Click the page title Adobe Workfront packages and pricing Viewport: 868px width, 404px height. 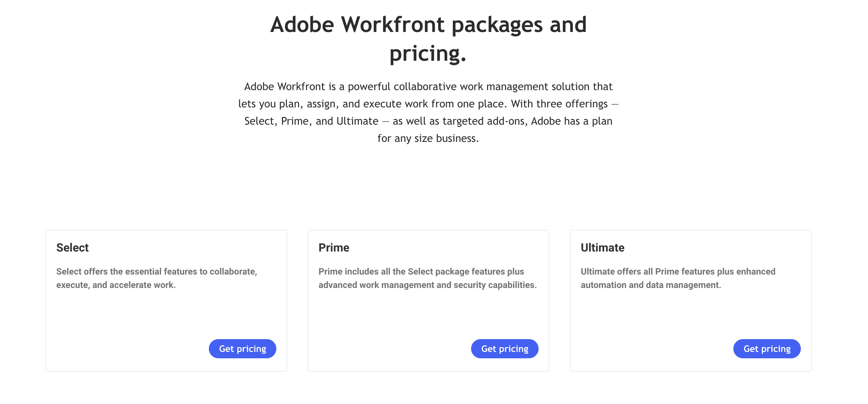(x=429, y=37)
